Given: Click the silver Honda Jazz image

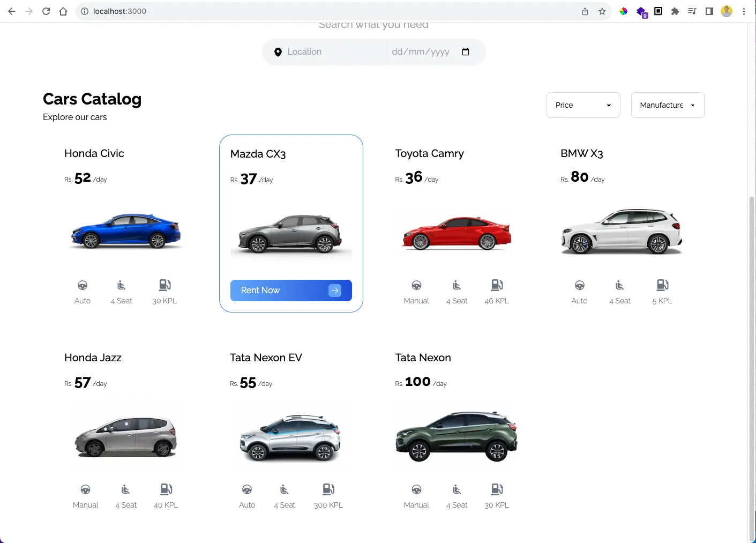Looking at the screenshot, I should point(126,436).
